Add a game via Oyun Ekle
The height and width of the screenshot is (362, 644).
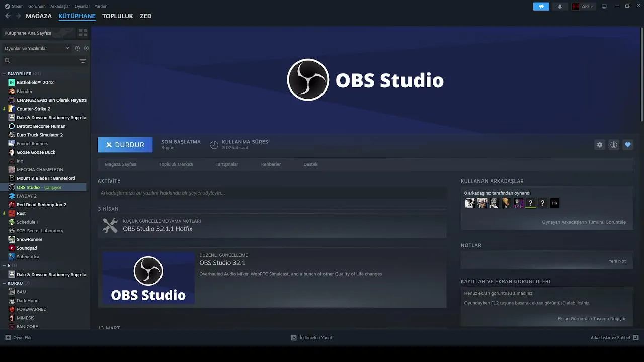19,338
